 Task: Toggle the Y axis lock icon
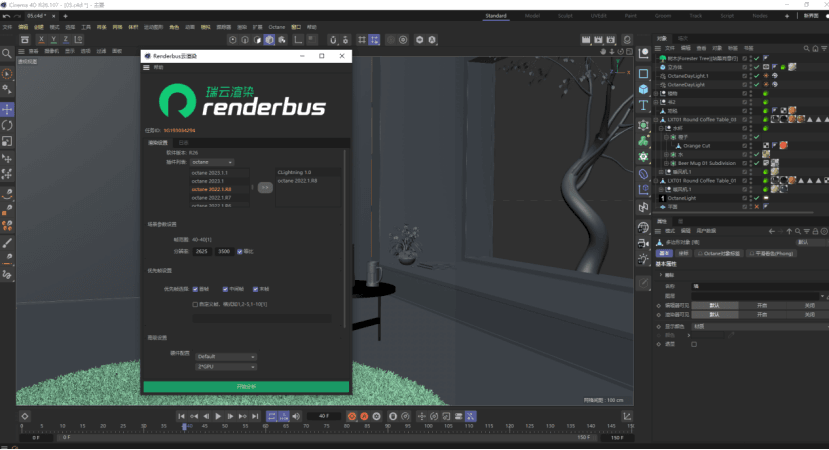click(53, 40)
